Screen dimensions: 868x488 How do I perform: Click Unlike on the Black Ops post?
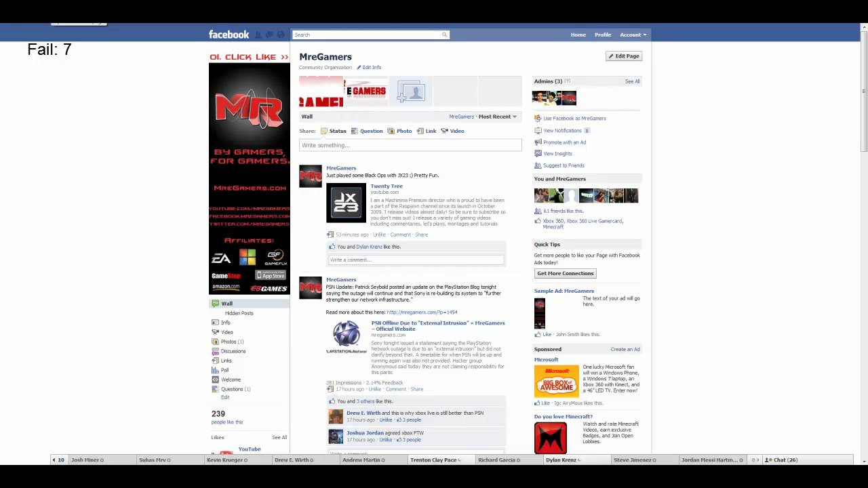[x=379, y=235]
